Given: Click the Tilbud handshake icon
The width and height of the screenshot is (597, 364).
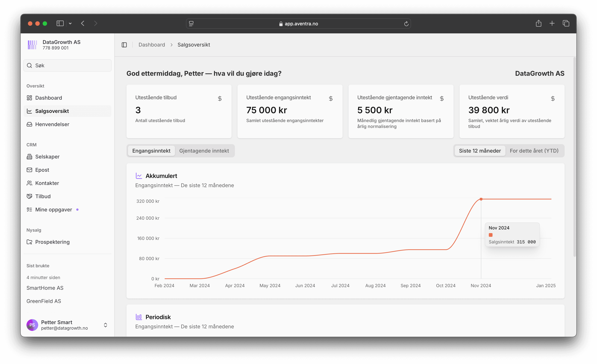Looking at the screenshot, I should click(x=29, y=196).
